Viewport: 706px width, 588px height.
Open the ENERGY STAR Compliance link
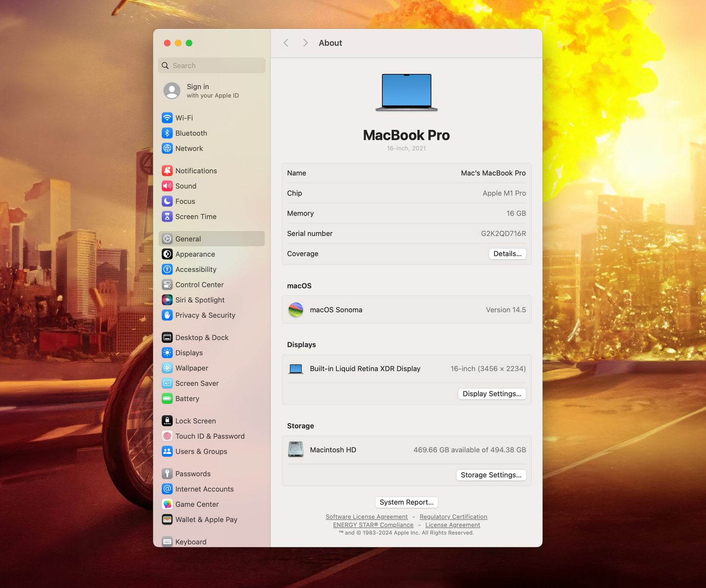373,525
